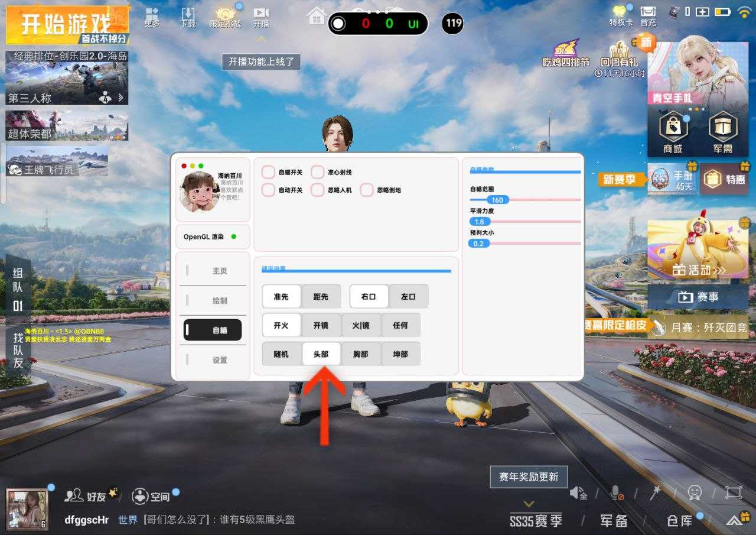Toggle the 忽略人机 checkbox
This screenshot has height=535, width=756.
point(318,190)
